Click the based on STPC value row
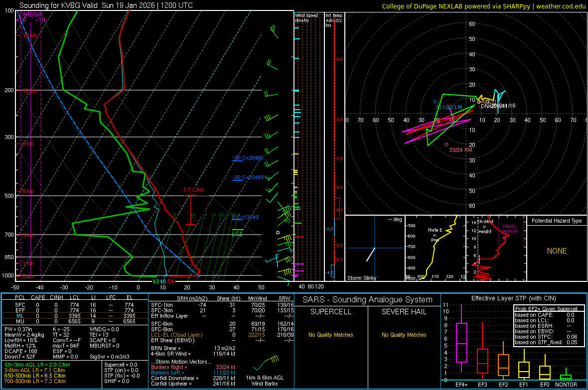The height and width of the screenshot is (390, 588). coord(546,337)
